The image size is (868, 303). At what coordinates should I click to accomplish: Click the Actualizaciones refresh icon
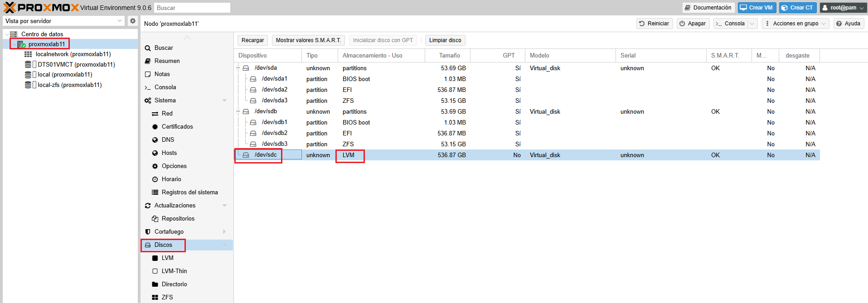click(x=148, y=206)
